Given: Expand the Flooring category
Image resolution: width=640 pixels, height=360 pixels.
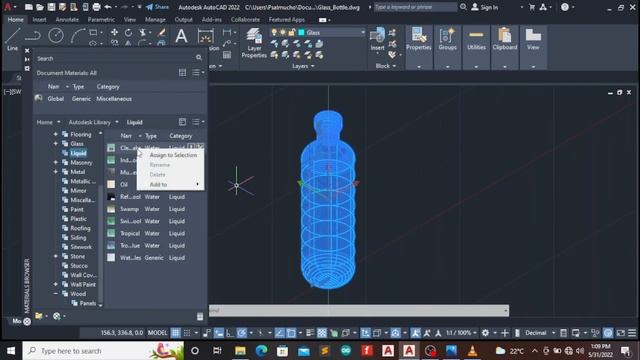Looking at the screenshot, I should coord(56,134).
